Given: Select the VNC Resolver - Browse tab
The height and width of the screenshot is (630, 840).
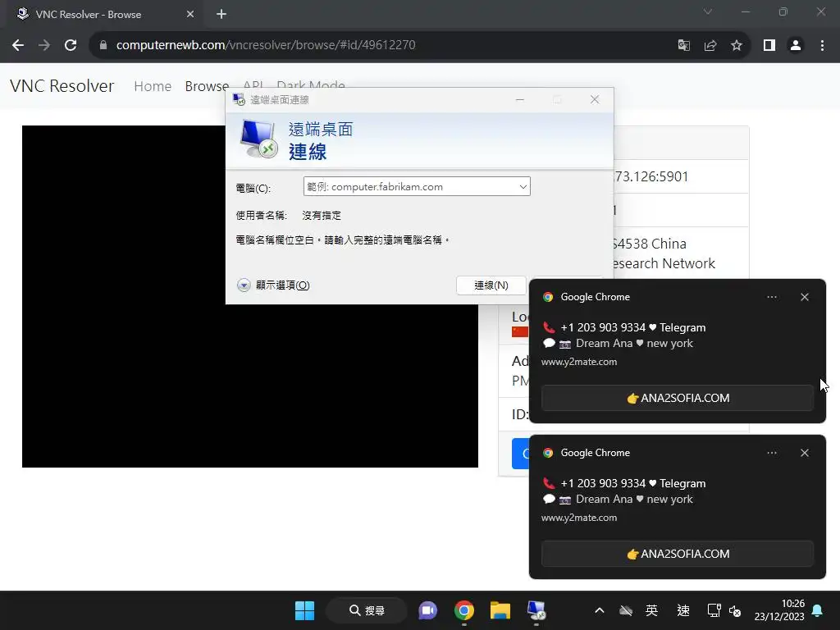Looking at the screenshot, I should coord(104,15).
